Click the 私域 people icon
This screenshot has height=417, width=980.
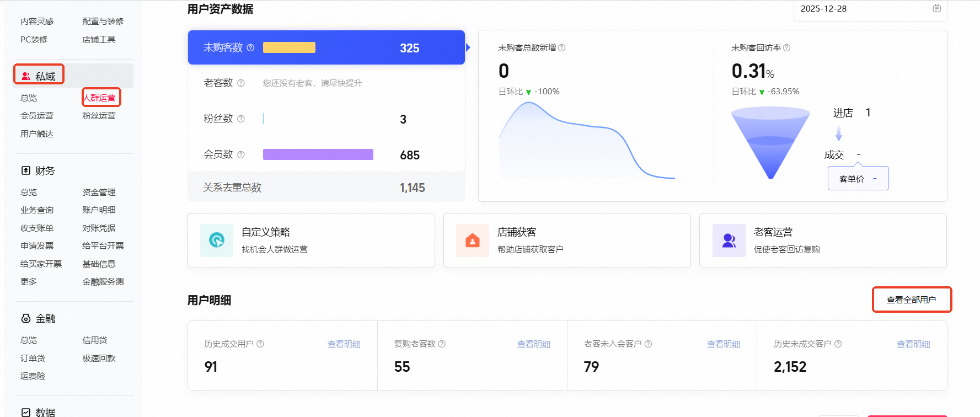tap(26, 76)
